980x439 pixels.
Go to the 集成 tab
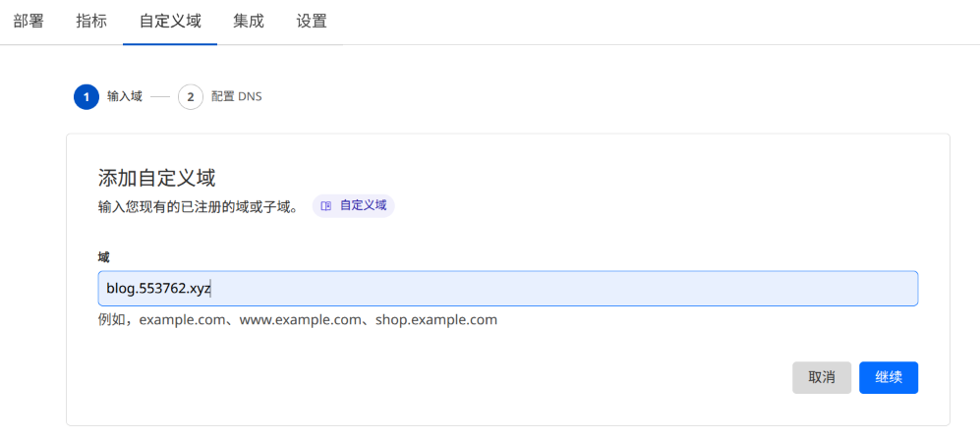click(x=249, y=21)
